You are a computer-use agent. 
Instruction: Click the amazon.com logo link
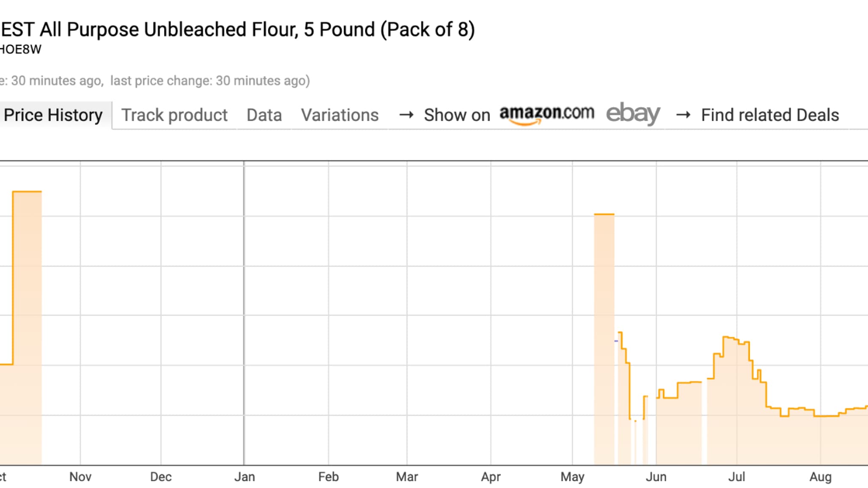pyautogui.click(x=547, y=114)
